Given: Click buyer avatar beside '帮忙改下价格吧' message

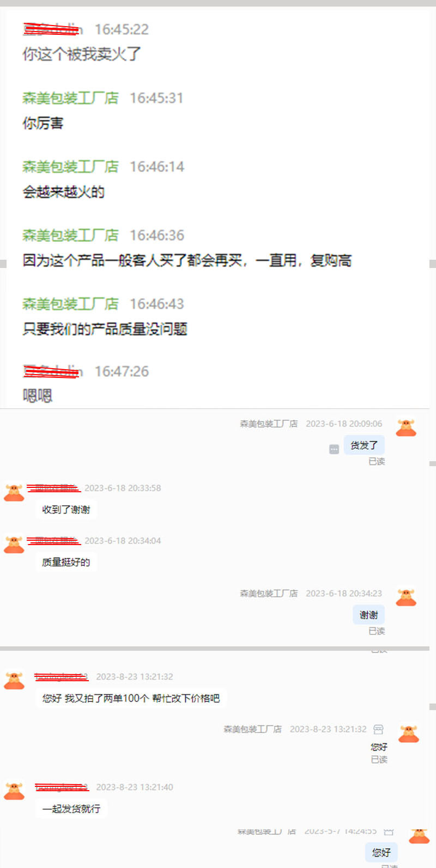Looking at the screenshot, I should coord(14,681).
